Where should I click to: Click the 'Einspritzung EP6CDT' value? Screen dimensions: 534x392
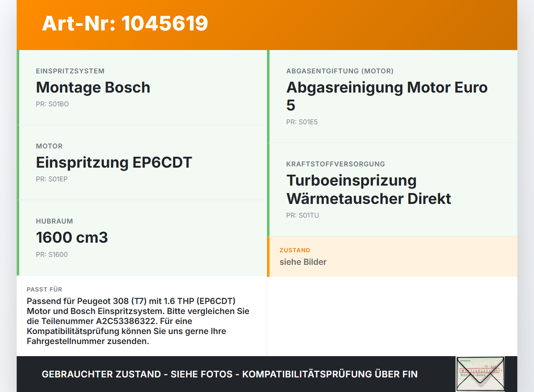[x=114, y=162]
